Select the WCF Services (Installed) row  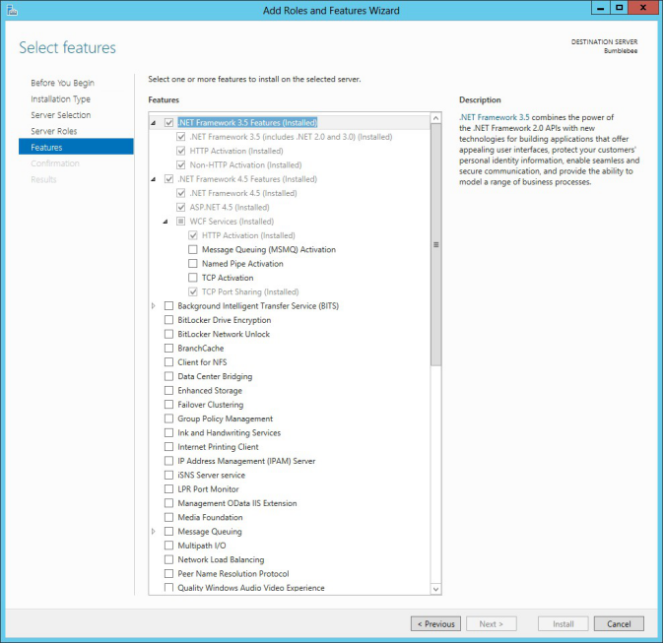[x=232, y=222]
